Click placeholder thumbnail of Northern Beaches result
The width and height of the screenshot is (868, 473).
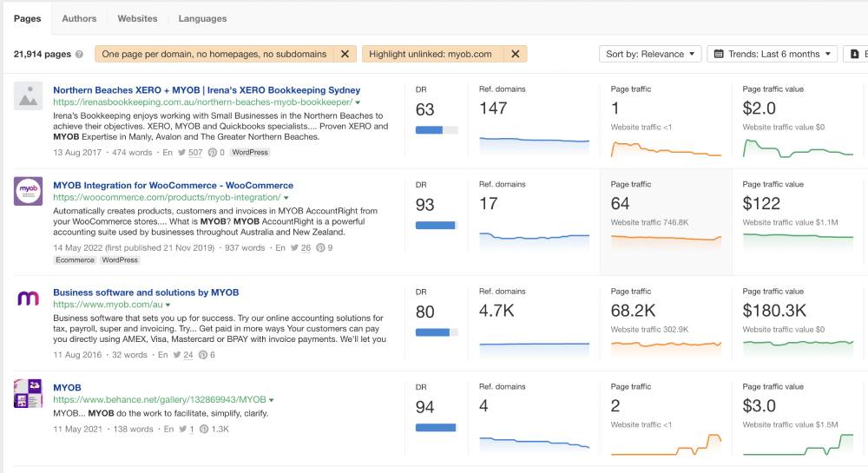tap(29, 95)
